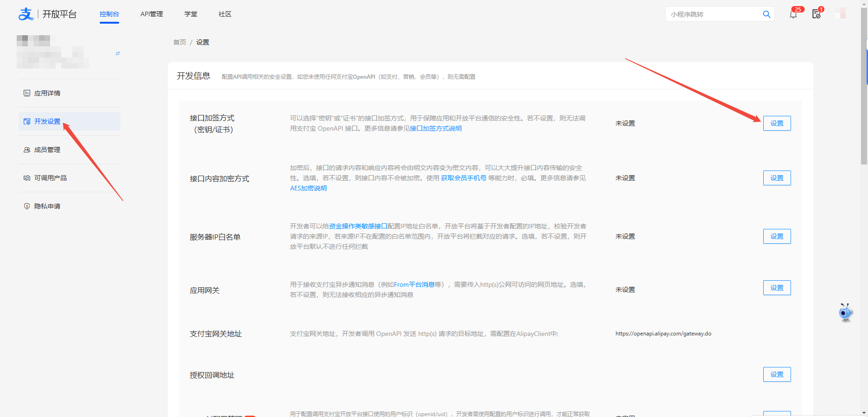Switch to the 学堂 tab
The width and height of the screenshot is (868, 417).
click(x=191, y=14)
